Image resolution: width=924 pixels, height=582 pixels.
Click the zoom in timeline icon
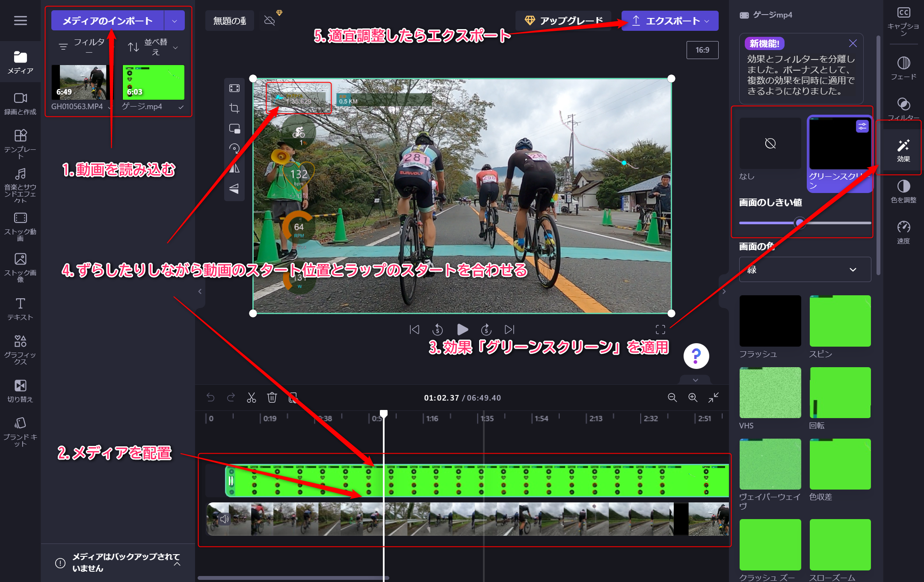[x=693, y=398]
